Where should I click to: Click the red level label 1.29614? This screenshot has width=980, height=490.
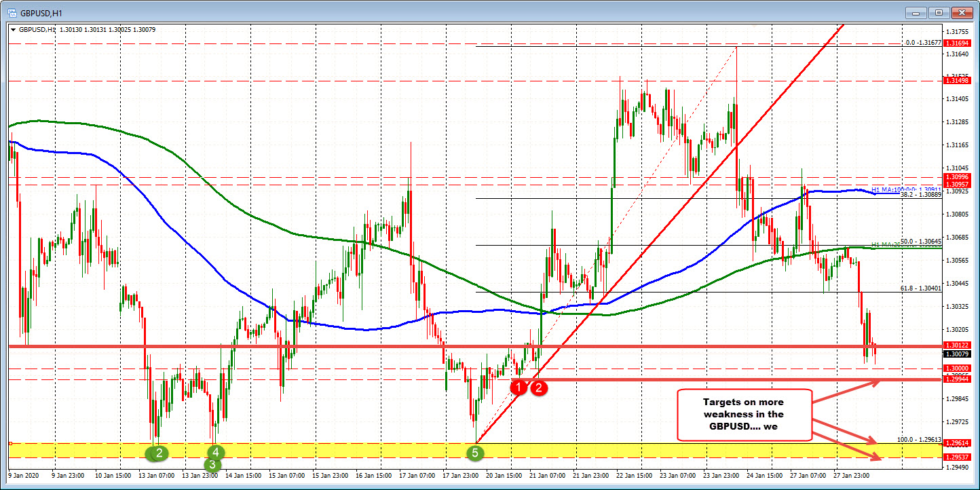(958, 443)
